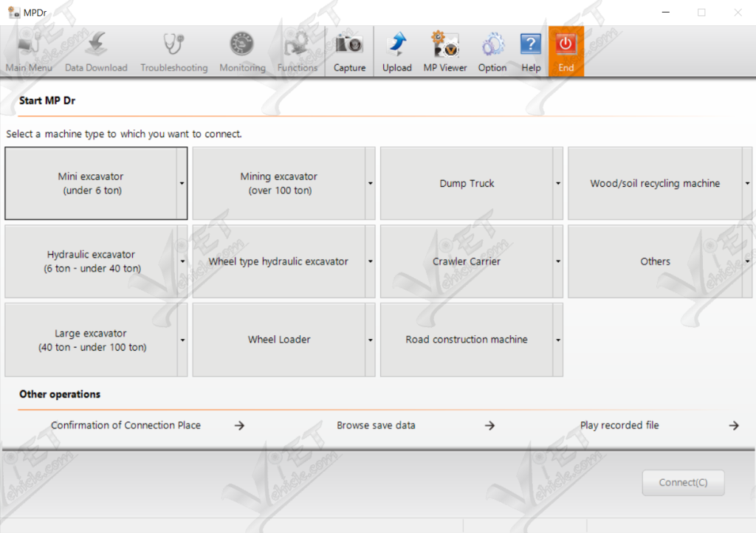The height and width of the screenshot is (533, 756).
Task: Select Hydraulic excavator machine type
Action: click(x=92, y=262)
